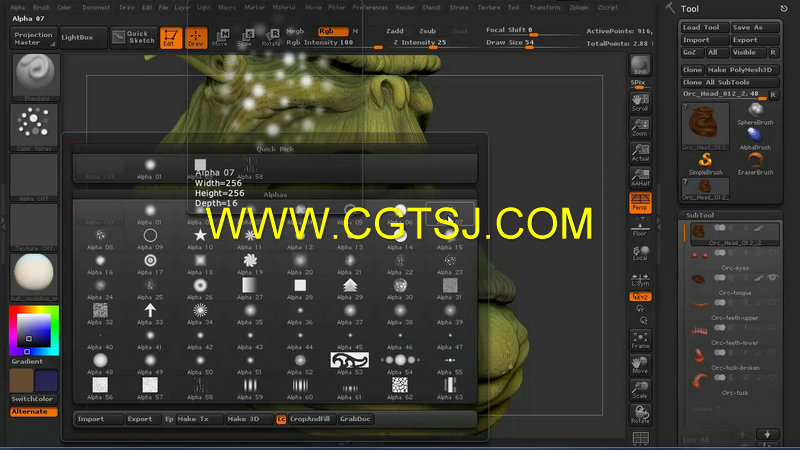Pick the Scale transform tool in top bar

coord(245,38)
